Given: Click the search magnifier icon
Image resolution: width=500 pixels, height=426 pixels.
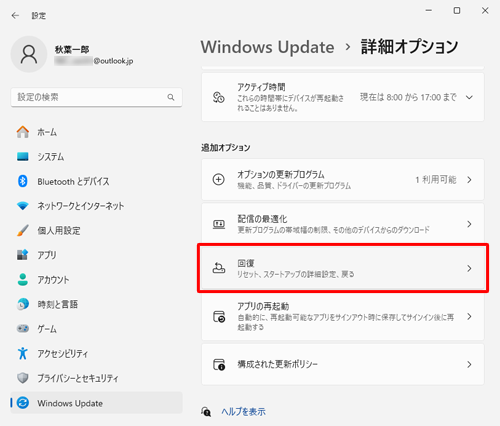Looking at the screenshot, I should coord(171,97).
